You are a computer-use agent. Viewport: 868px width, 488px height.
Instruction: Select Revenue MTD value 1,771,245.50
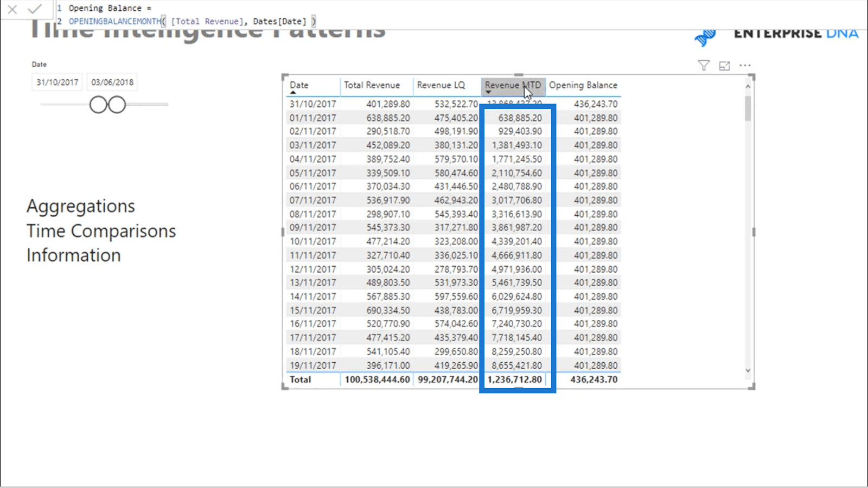pyautogui.click(x=516, y=159)
